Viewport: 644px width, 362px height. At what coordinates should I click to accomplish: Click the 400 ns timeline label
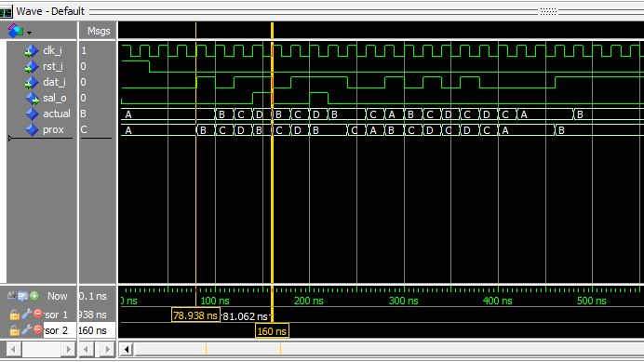[497, 301]
